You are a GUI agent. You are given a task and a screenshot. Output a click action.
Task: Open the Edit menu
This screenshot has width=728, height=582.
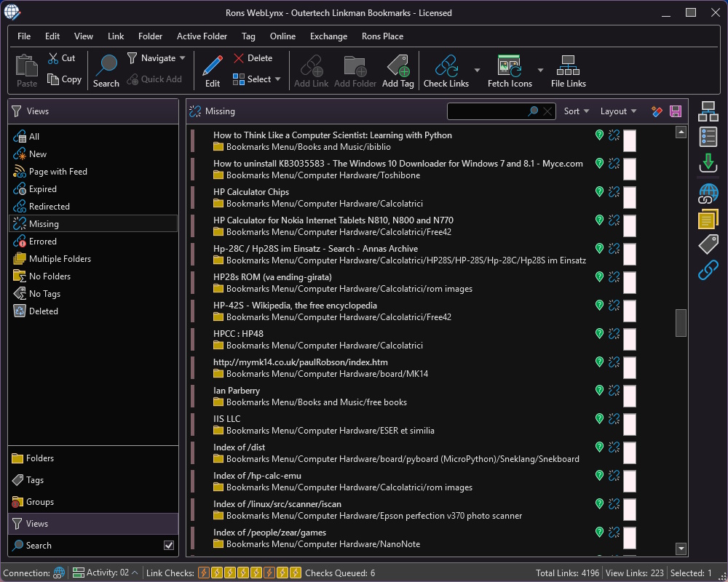click(52, 36)
